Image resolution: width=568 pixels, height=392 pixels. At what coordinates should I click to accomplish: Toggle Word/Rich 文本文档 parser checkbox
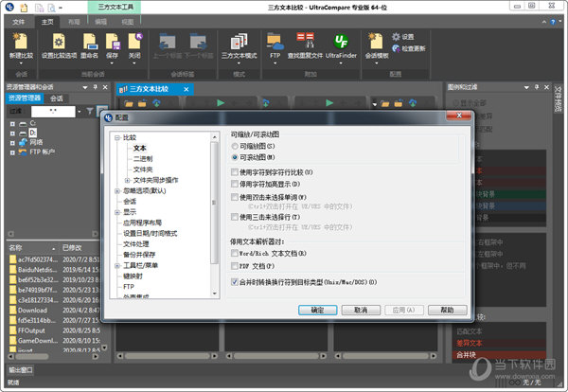click(235, 253)
